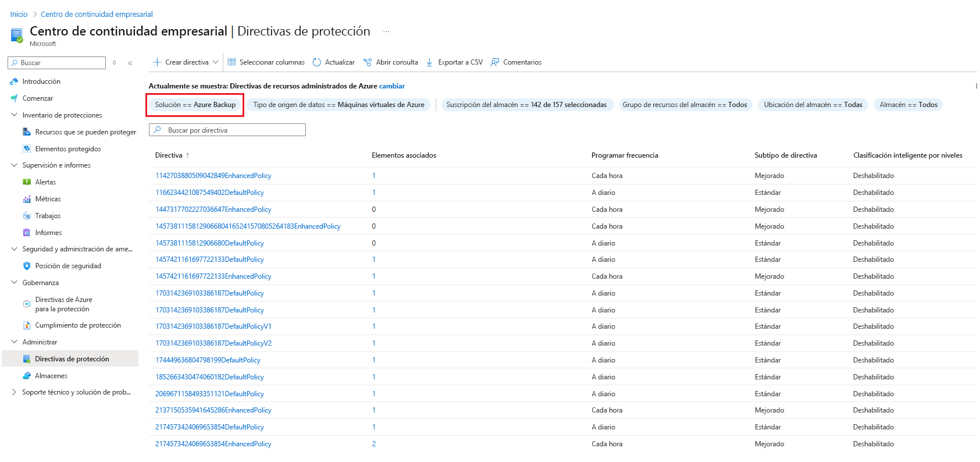Collapse the Administrar section
This screenshot has height=462, width=980.
pos(15,342)
